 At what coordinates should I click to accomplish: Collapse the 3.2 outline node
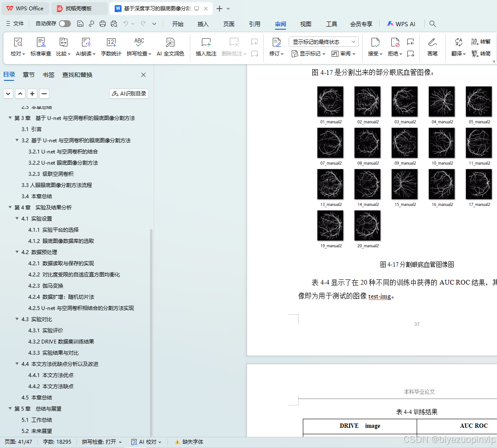click(x=17, y=140)
